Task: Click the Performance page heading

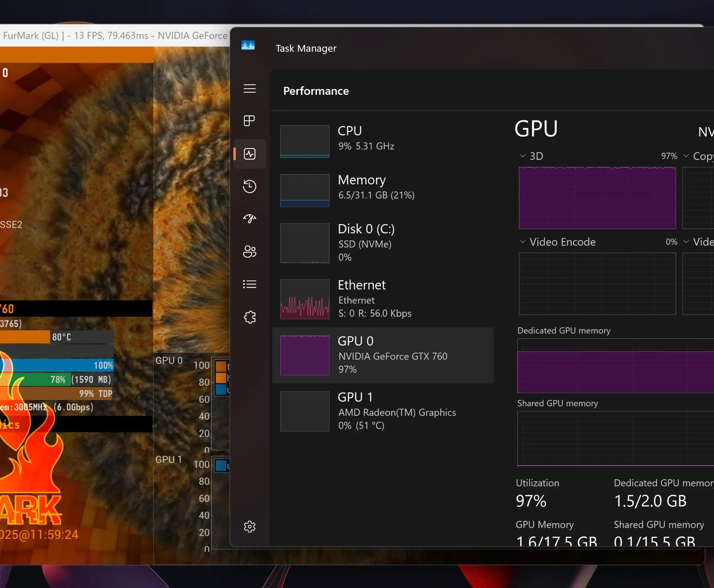Action: 316,91
